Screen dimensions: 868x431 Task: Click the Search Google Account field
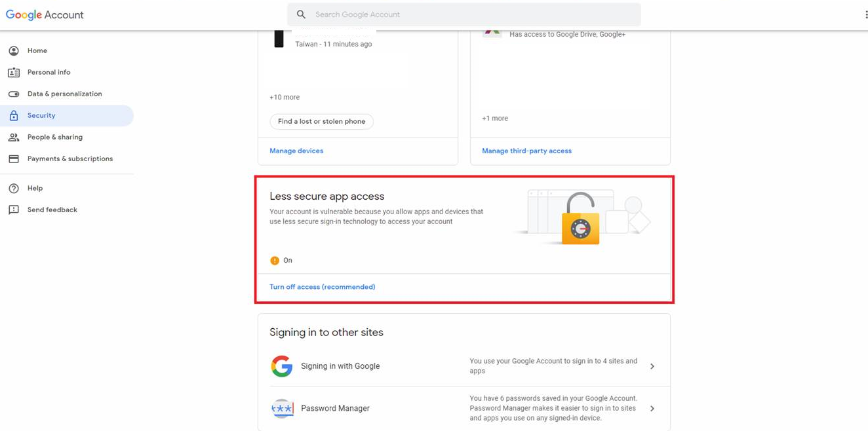(x=464, y=14)
